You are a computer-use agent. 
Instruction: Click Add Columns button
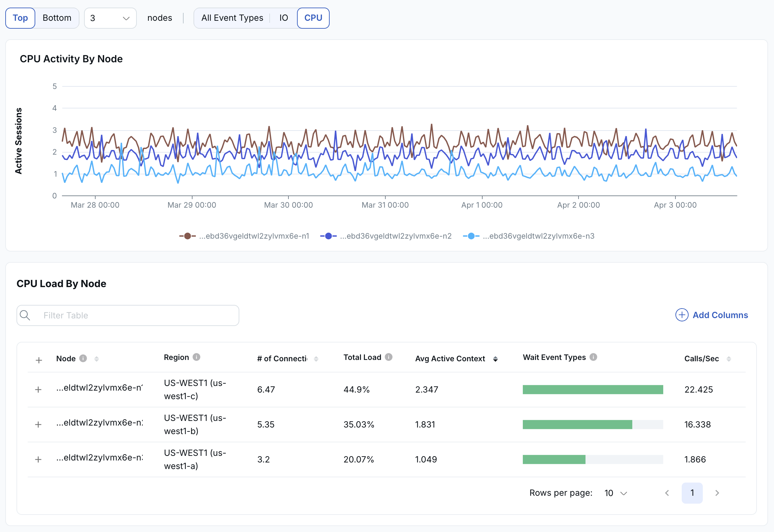click(712, 315)
